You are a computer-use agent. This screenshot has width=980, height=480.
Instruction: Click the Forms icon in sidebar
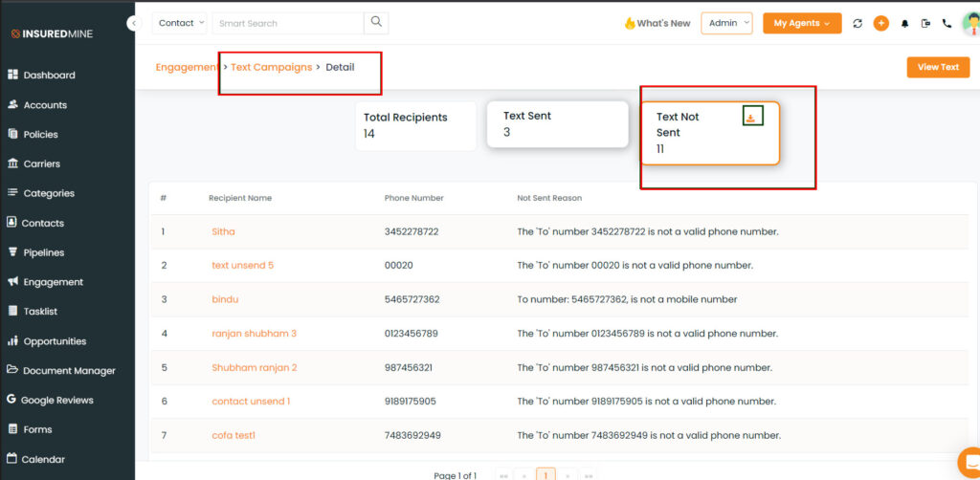(x=11, y=428)
